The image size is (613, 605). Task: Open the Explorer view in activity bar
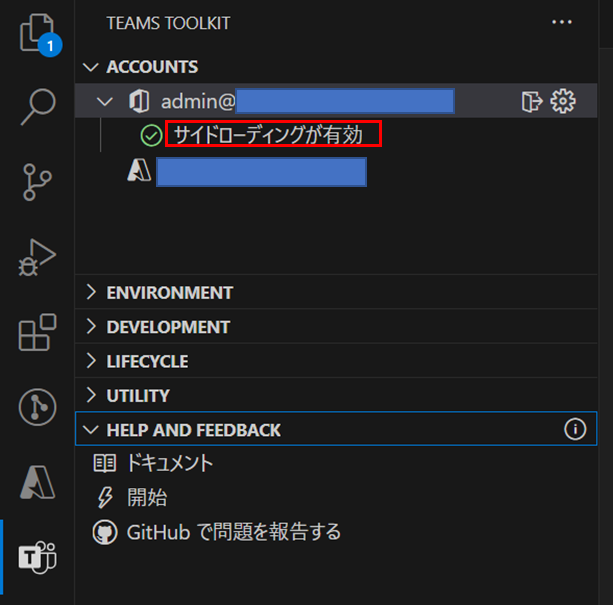tap(38, 34)
